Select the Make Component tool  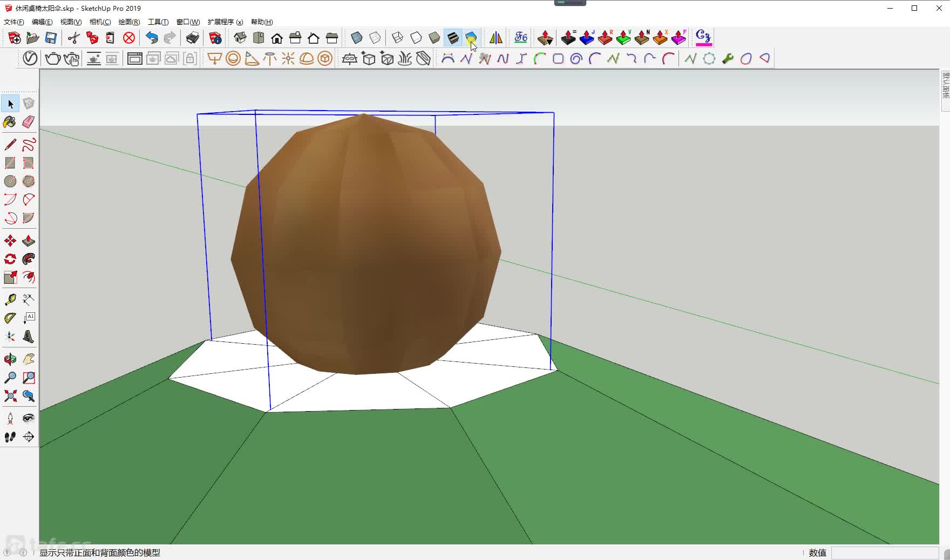[x=29, y=104]
